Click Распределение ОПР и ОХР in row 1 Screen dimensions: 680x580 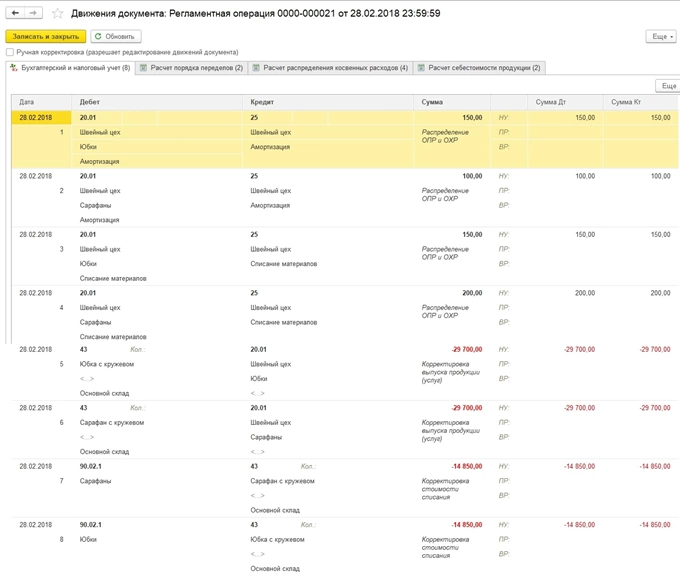coord(445,136)
